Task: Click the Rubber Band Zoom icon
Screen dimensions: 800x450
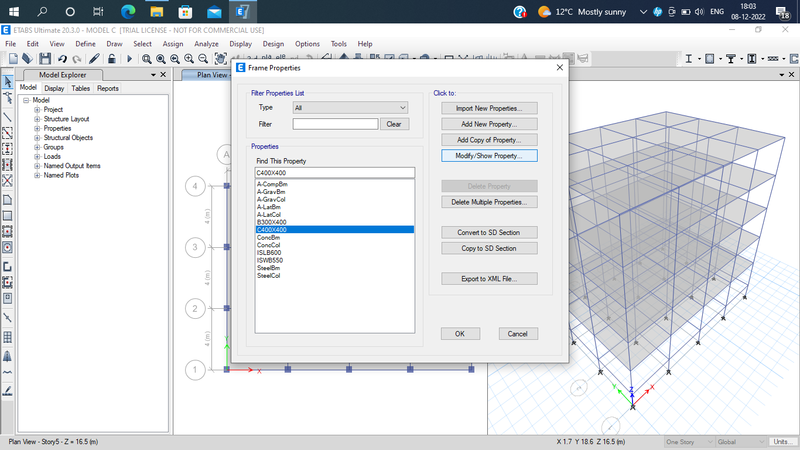Action: click(x=146, y=59)
